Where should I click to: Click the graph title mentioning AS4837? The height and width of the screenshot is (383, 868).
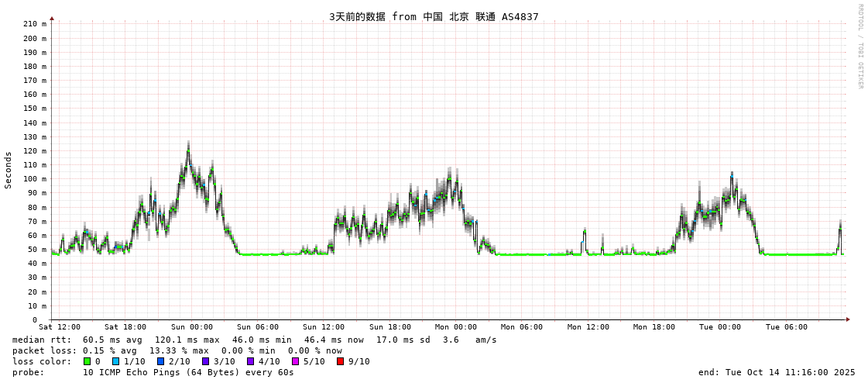[x=434, y=16]
